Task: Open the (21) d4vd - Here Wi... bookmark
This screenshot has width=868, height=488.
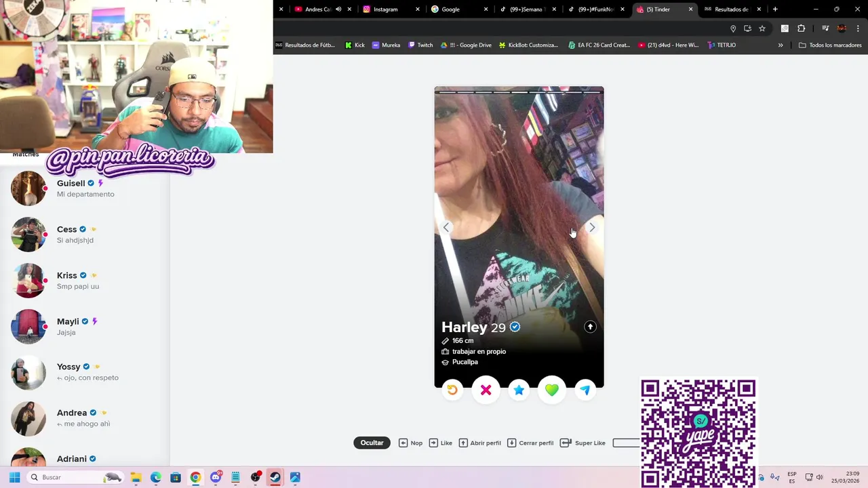Action: point(669,45)
